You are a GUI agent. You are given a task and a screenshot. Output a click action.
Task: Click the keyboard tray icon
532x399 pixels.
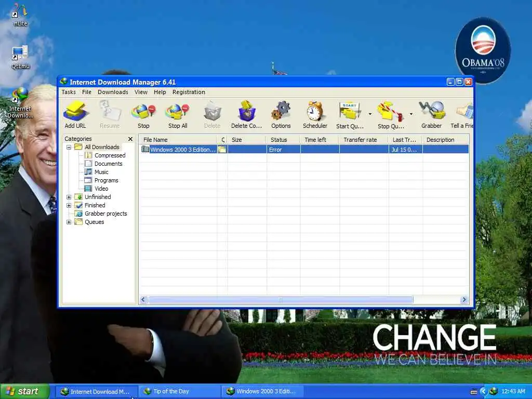pyautogui.click(x=474, y=392)
